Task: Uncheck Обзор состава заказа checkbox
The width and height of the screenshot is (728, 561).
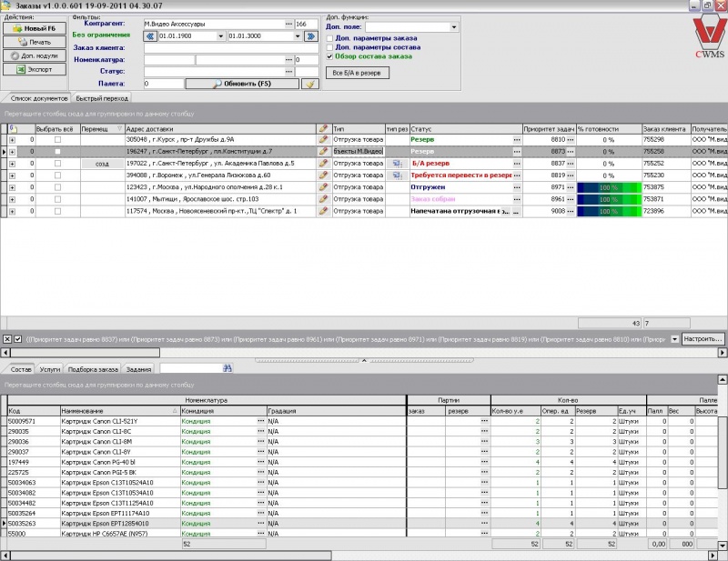Action: [329, 56]
